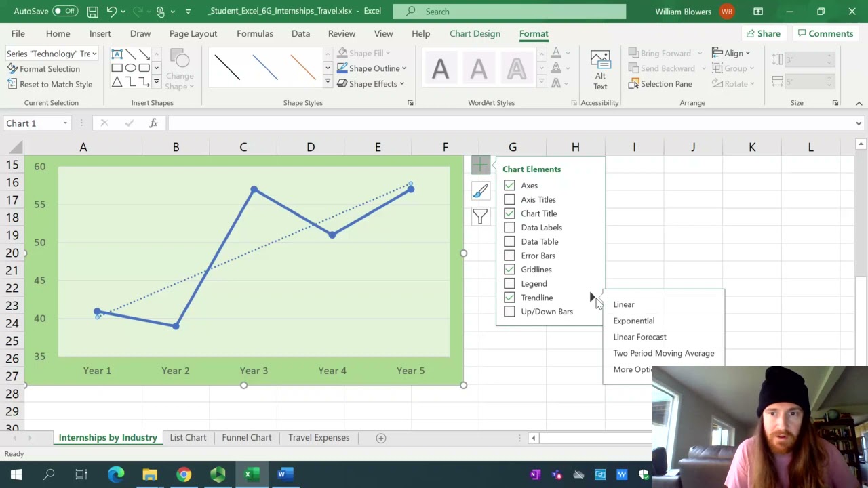Choose Linear trendline option
868x488 pixels.
624,304
